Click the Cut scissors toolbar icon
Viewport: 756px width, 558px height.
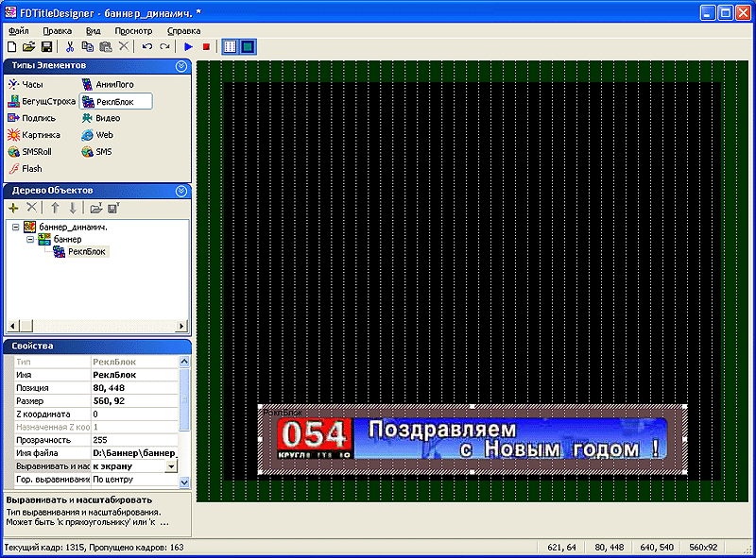(70, 47)
